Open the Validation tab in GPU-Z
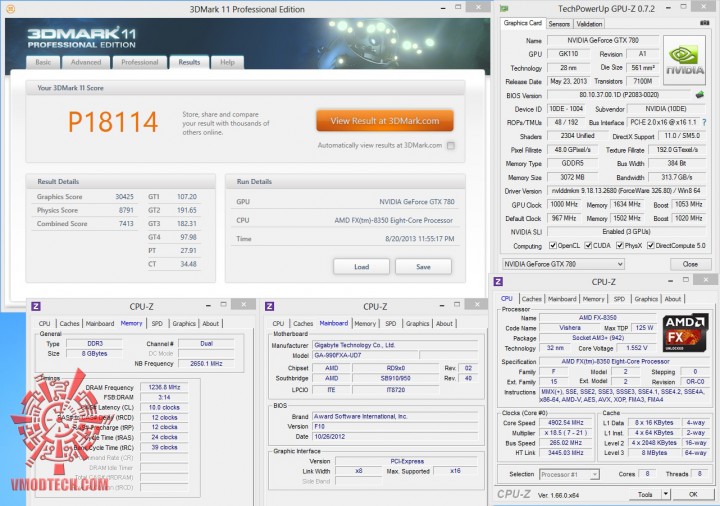Viewport: 720px width, 506px height. [589, 24]
